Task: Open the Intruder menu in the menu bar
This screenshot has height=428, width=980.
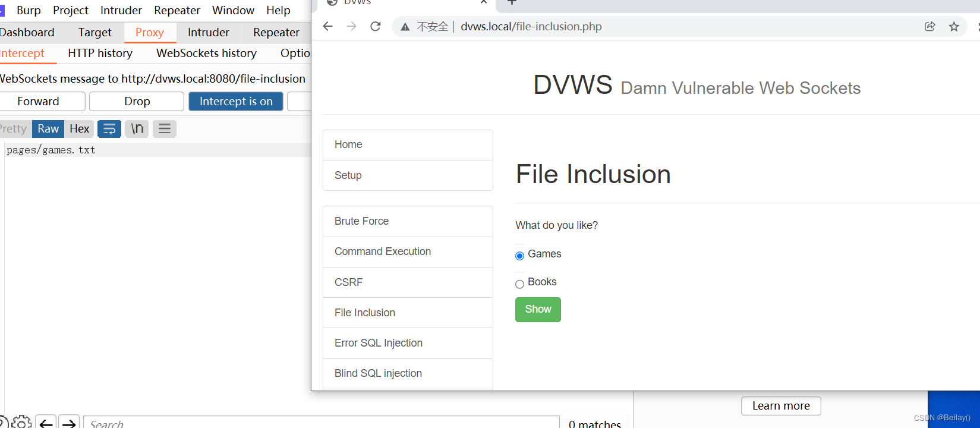Action: pyautogui.click(x=121, y=10)
